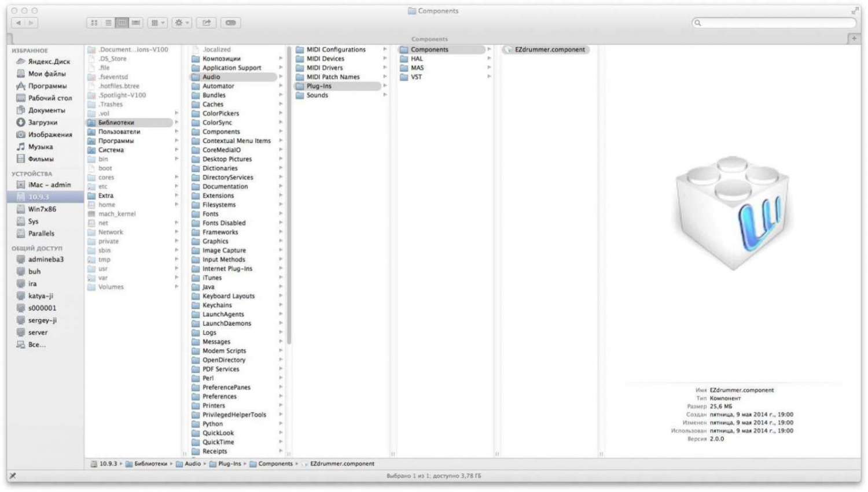Expand the VST folder in Plug-Ins
The height and width of the screenshot is (492, 868).
coord(417,77)
